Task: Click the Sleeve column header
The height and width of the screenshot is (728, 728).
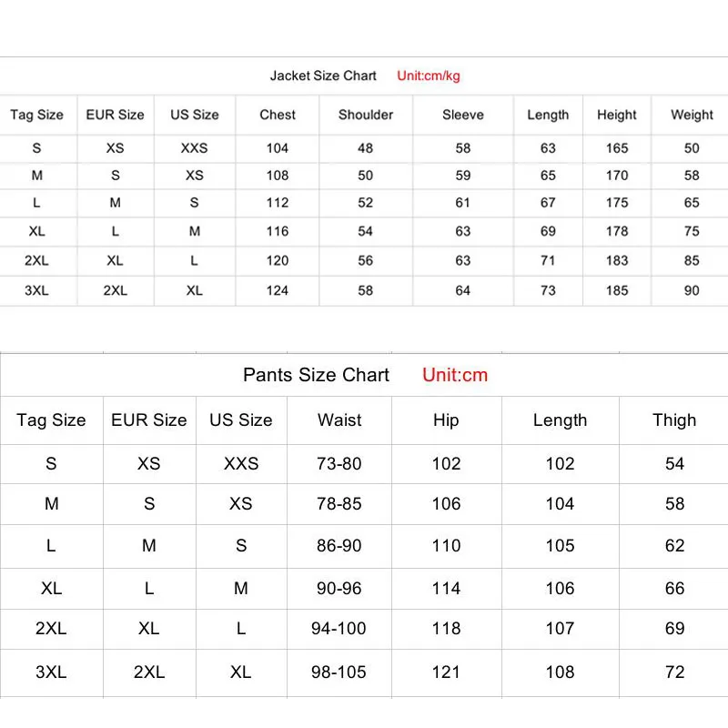Action: pyautogui.click(x=463, y=115)
